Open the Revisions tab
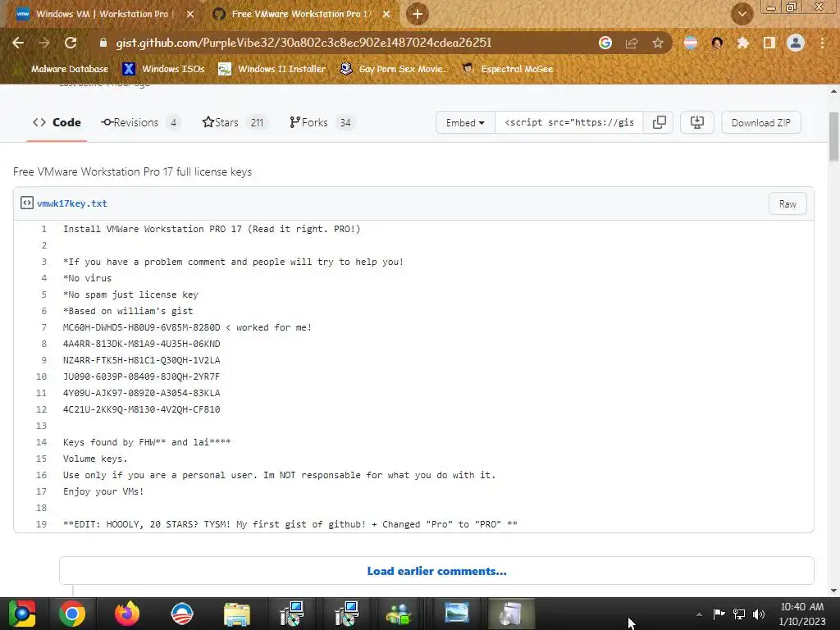Screen dimensions: 840x630 141,123
